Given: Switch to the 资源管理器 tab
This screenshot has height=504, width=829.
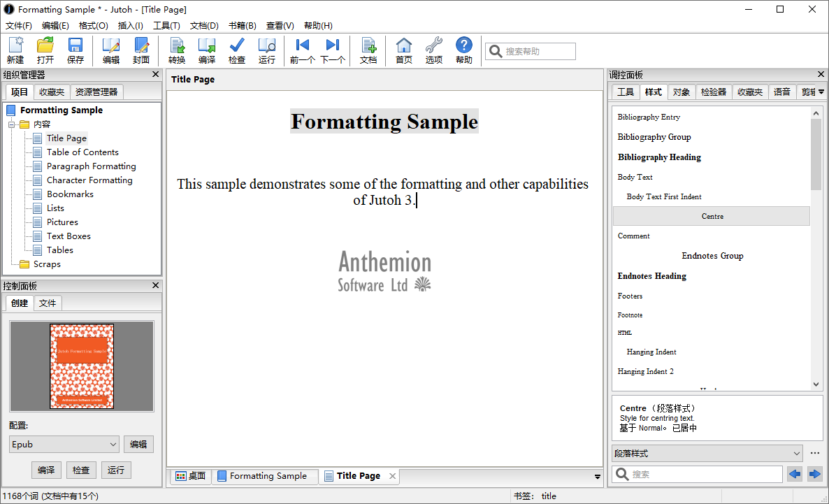Looking at the screenshot, I should click(96, 92).
